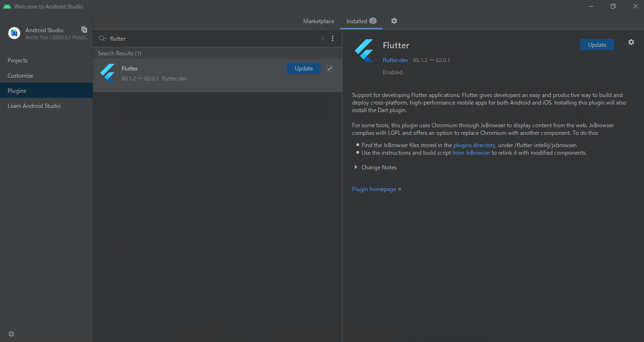This screenshot has height=342, width=644.
Task: Click Update button in the details panel
Action: click(x=597, y=44)
